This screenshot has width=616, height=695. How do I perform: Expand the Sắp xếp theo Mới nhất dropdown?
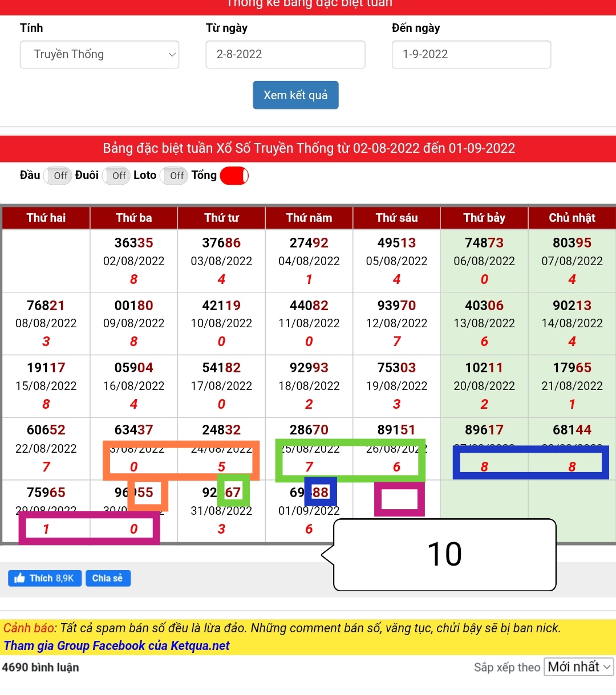578,666
